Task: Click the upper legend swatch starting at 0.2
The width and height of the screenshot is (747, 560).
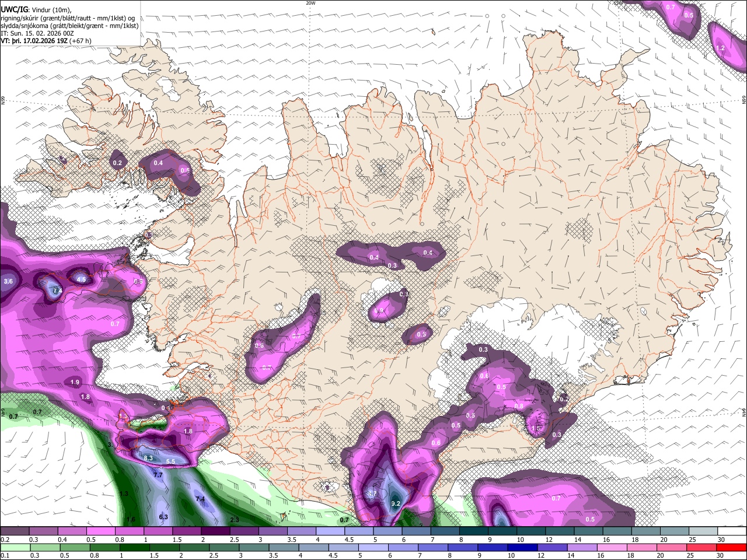Action: coord(15,531)
